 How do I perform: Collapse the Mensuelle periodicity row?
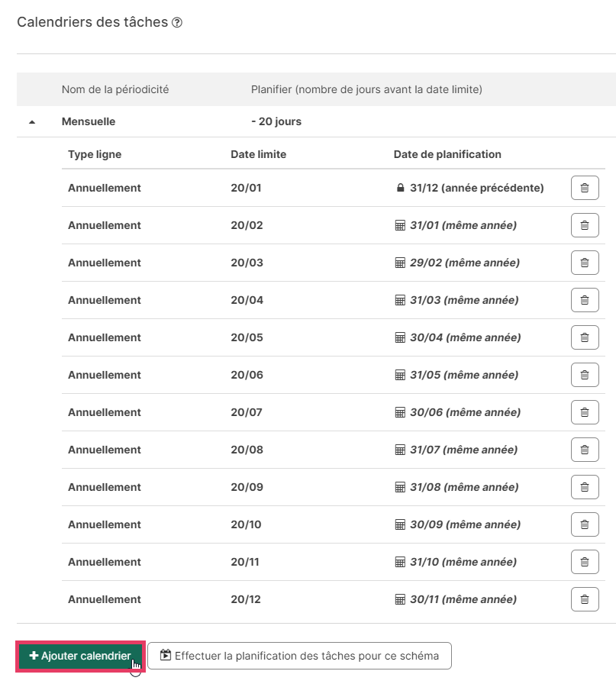(x=32, y=122)
